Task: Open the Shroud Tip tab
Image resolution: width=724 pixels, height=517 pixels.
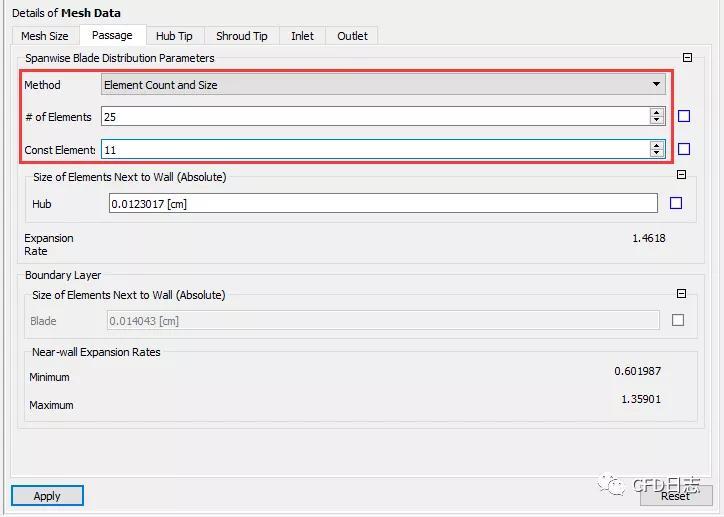Action: point(241,36)
